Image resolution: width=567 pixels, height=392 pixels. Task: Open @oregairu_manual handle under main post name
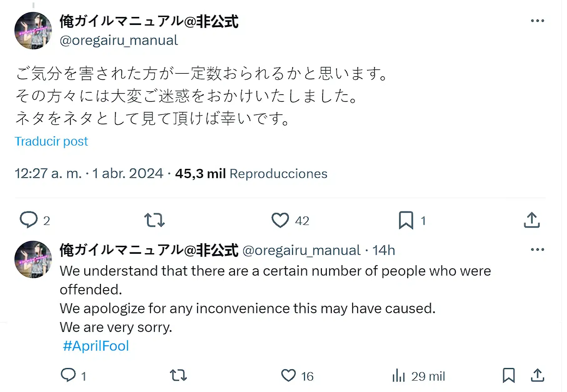tap(119, 40)
